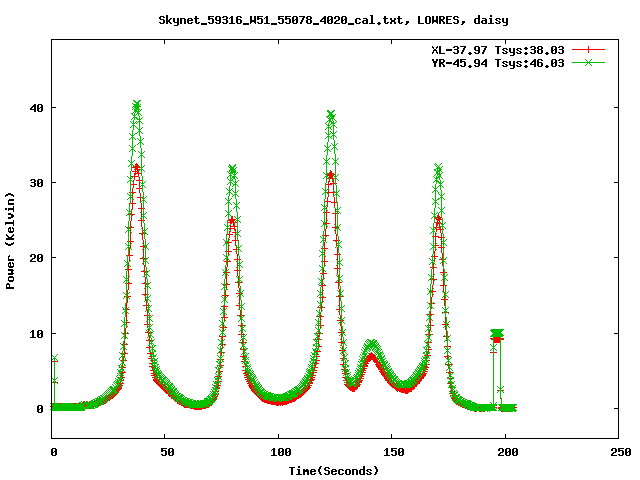Click the x-axis tick label 200
The width and height of the screenshot is (640, 480).
pos(507,452)
